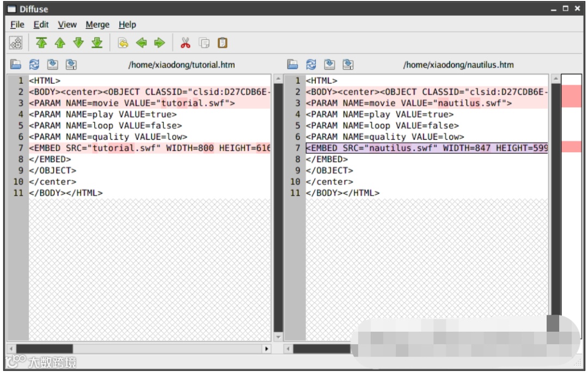Click right pane horizontal scrollbar left arrow
This screenshot has height=373, width=588.
point(288,349)
